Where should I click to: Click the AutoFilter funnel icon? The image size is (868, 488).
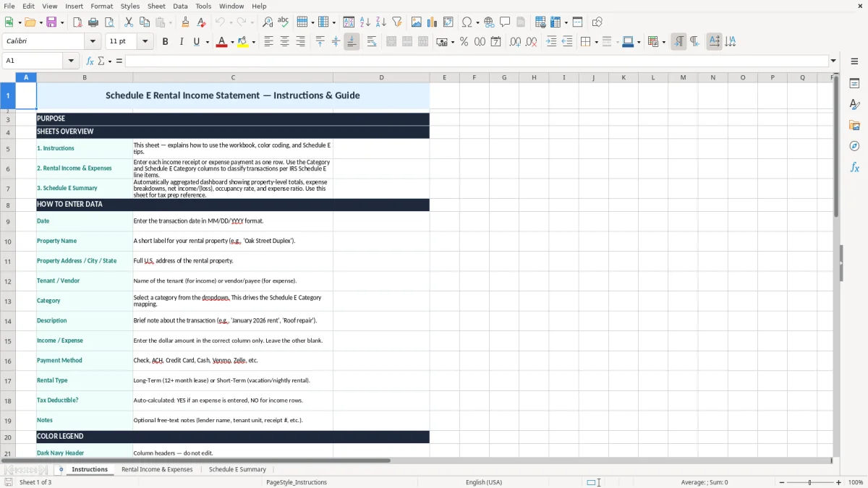point(397,22)
